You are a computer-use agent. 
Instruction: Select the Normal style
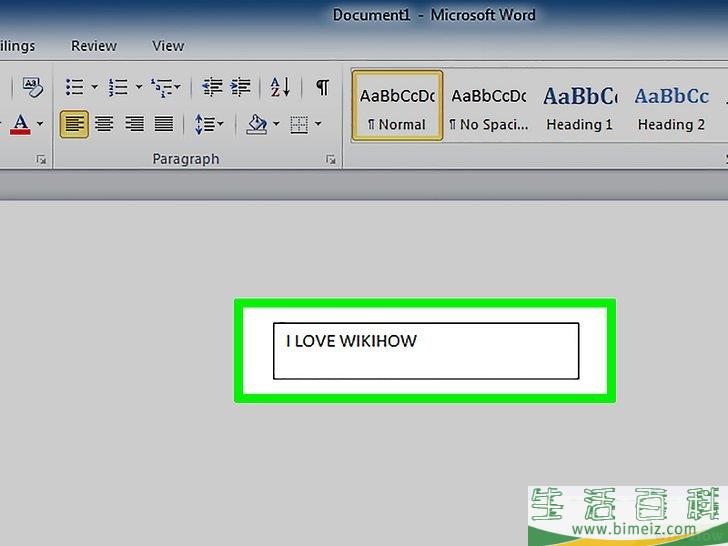pos(397,106)
